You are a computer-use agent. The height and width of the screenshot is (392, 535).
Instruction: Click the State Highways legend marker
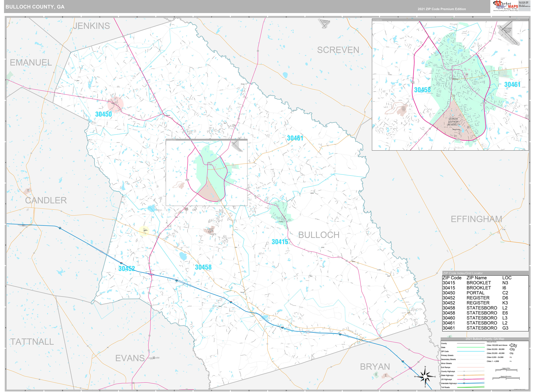[x=464, y=376]
